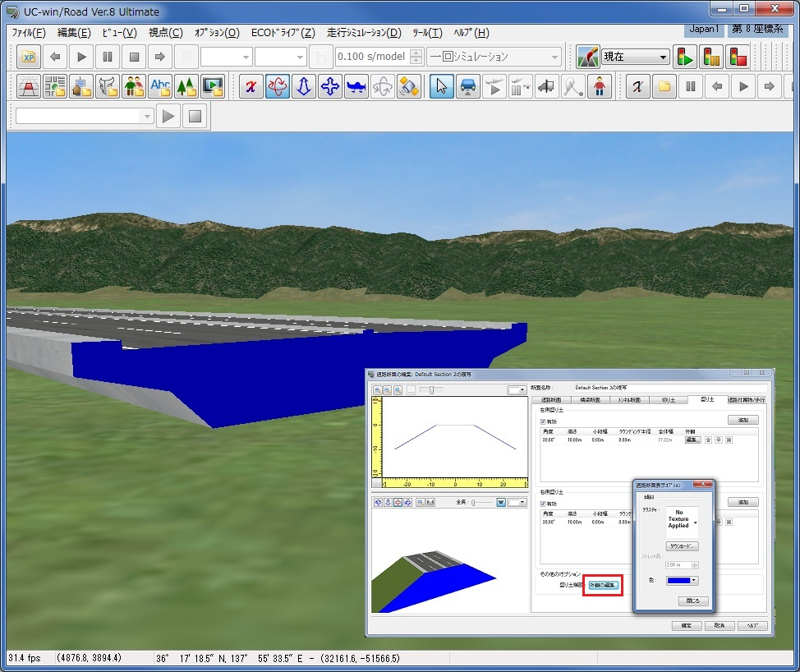This screenshot has height=672, width=800.
Task: Select the blue car driving icon
Action: tap(468, 86)
